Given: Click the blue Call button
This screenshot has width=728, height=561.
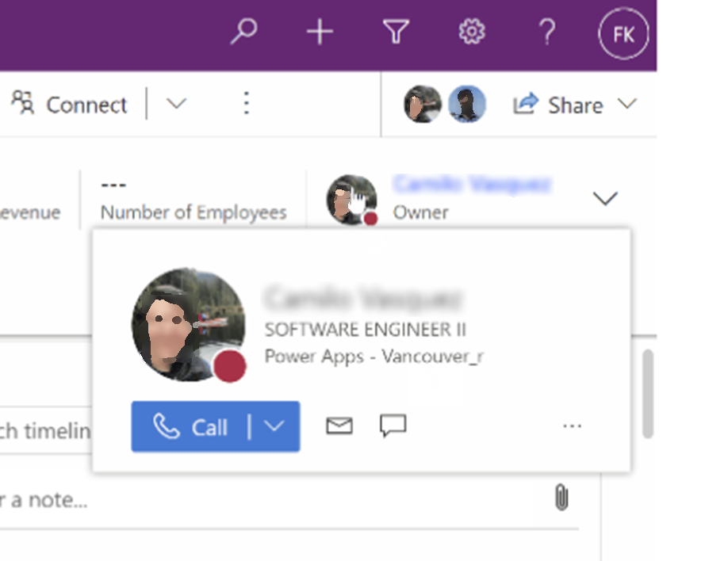Looking at the screenshot, I should [x=190, y=426].
